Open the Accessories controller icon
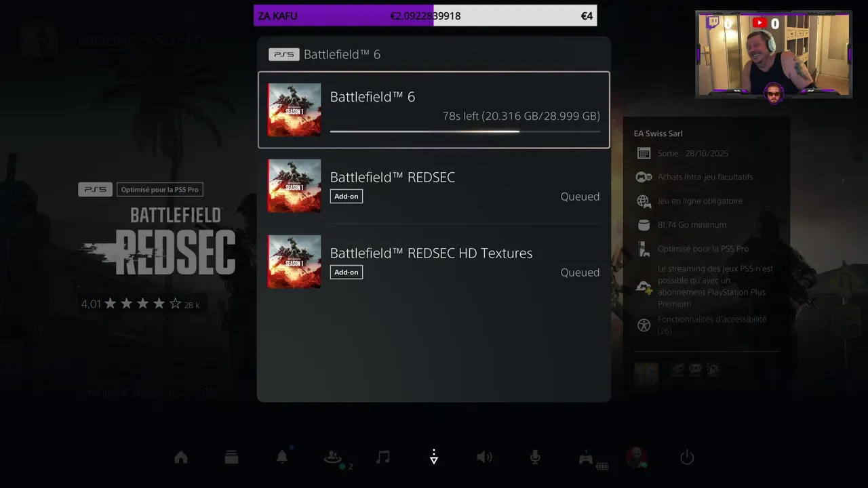This screenshot has height=488, width=868. coord(586,457)
